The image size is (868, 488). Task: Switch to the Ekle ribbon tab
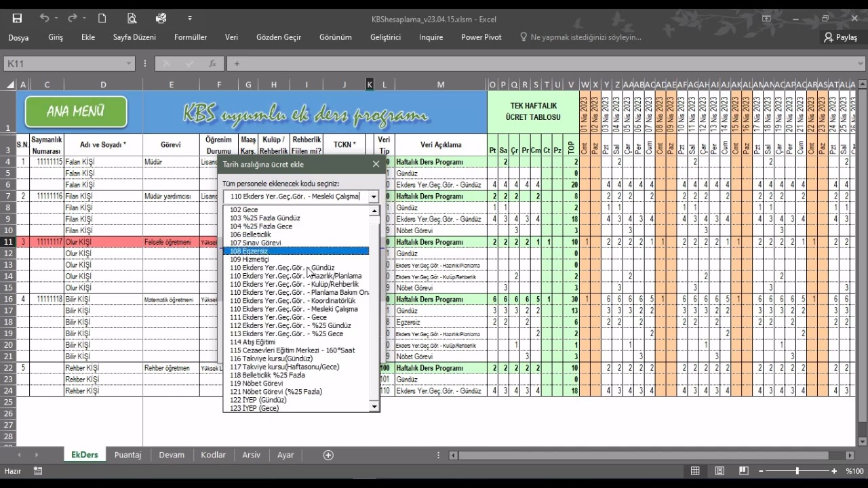pos(88,37)
